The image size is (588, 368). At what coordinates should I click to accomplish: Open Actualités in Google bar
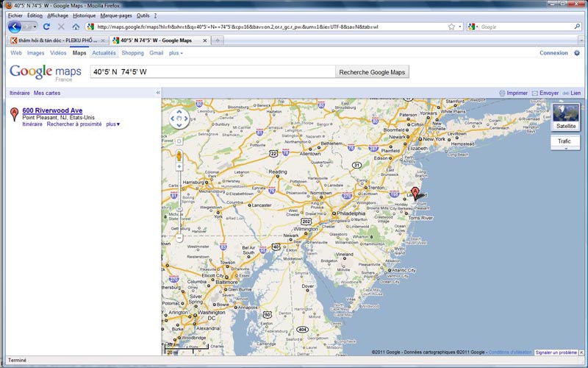tap(104, 53)
